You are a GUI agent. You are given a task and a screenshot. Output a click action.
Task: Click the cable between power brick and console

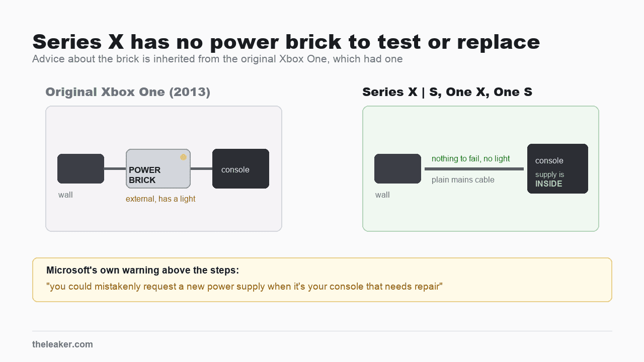(x=201, y=168)
